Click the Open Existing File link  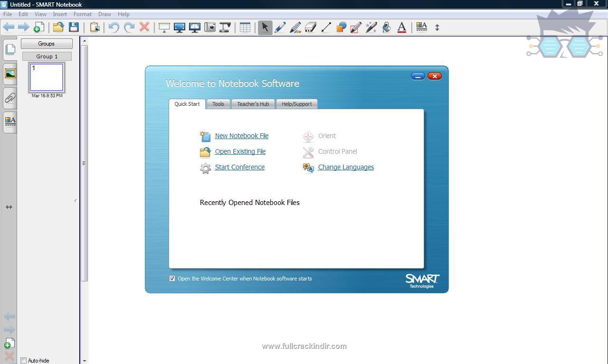[x=240, y=151]
